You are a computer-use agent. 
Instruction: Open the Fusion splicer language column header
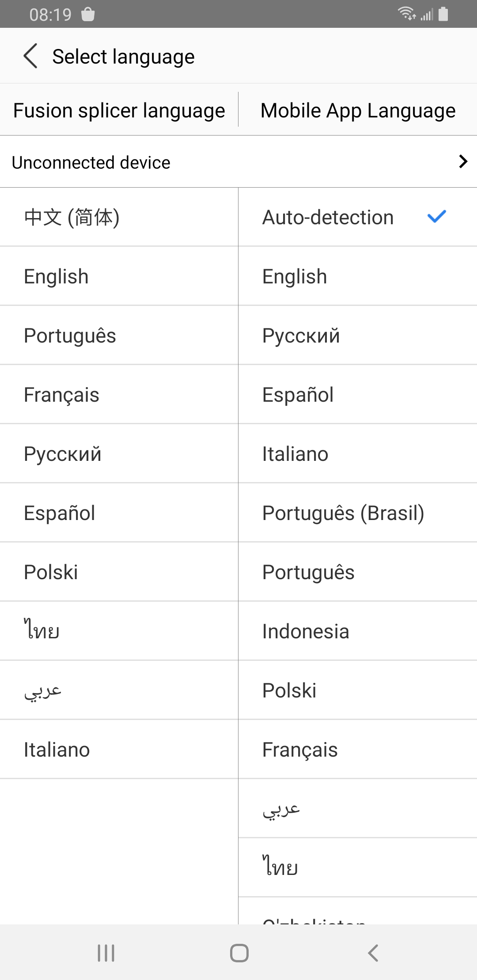pyautogui.click(x=119, y=110)
